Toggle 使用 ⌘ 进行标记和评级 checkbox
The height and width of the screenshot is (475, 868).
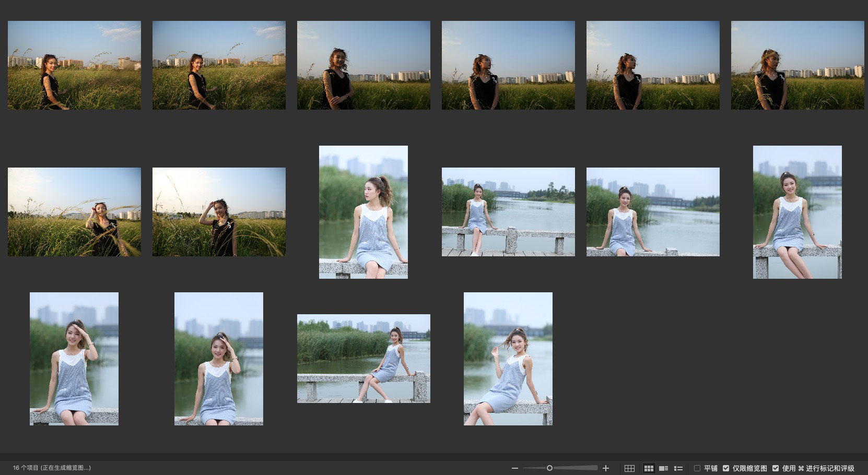coord(776,468)
